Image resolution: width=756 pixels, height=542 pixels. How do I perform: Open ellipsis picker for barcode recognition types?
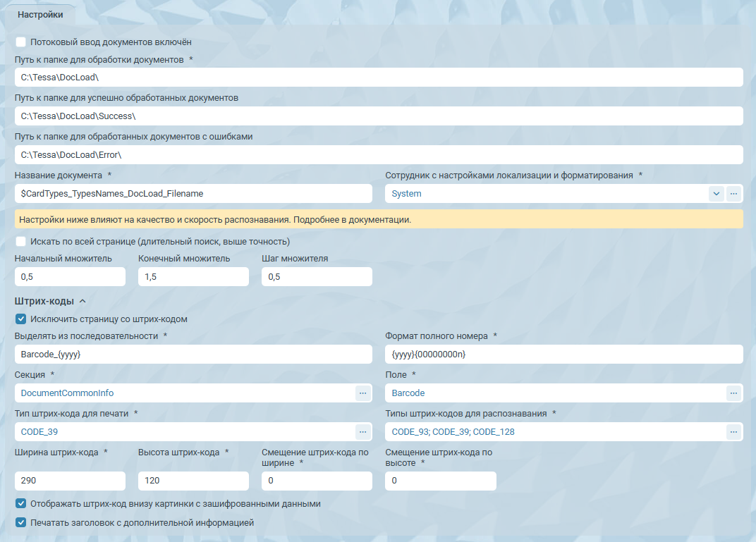(x=733, y=431)
